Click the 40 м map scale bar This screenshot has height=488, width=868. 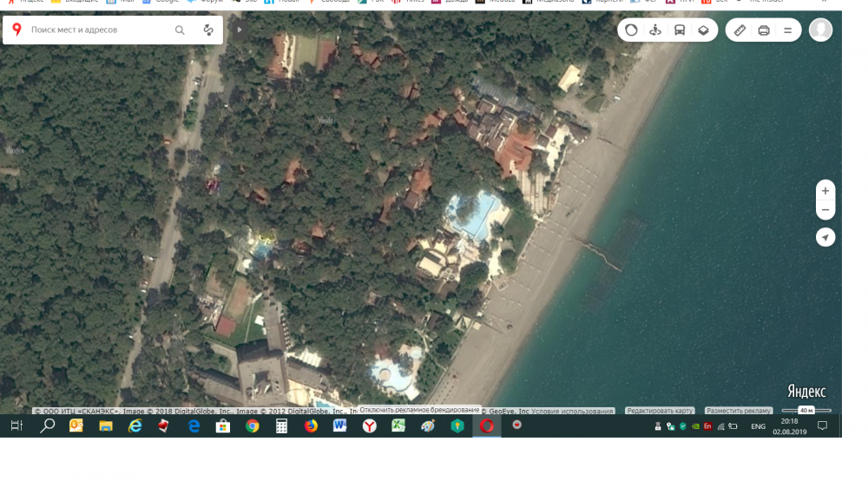(x=806, y=410)
